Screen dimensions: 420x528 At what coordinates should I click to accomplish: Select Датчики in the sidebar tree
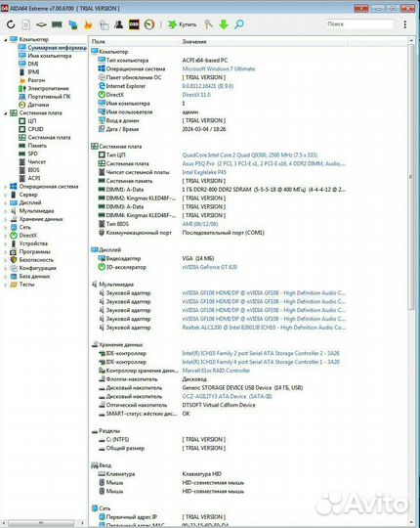38,105
